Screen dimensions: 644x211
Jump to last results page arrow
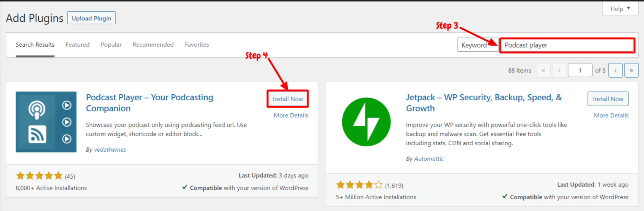click(631, 70)
